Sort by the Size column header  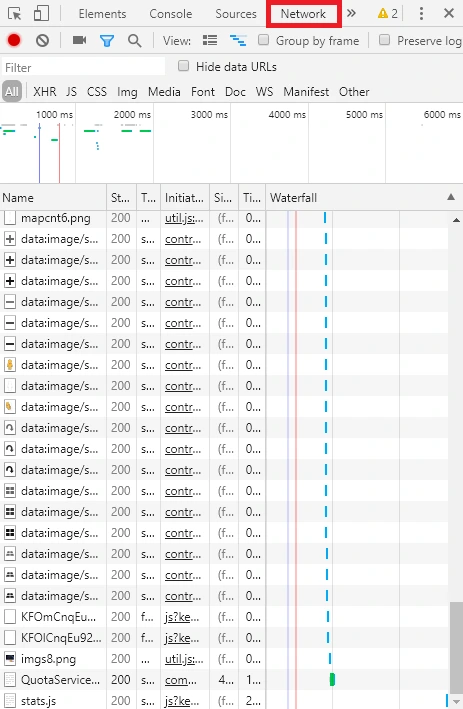(223, 198)
